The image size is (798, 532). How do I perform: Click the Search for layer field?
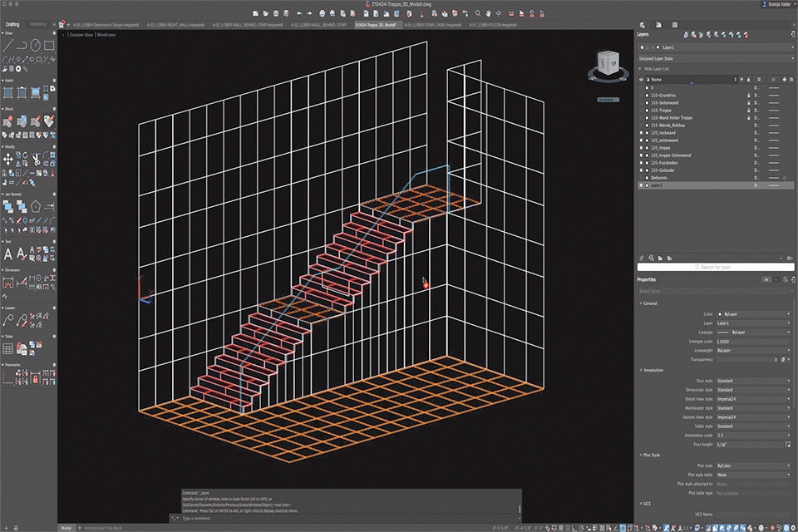coord(716,267)
